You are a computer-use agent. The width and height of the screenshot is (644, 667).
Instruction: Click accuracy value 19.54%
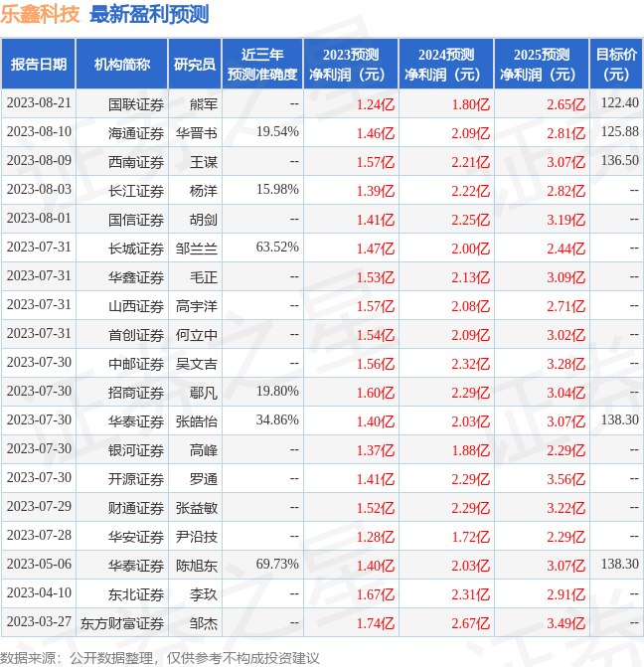point(277,132)
